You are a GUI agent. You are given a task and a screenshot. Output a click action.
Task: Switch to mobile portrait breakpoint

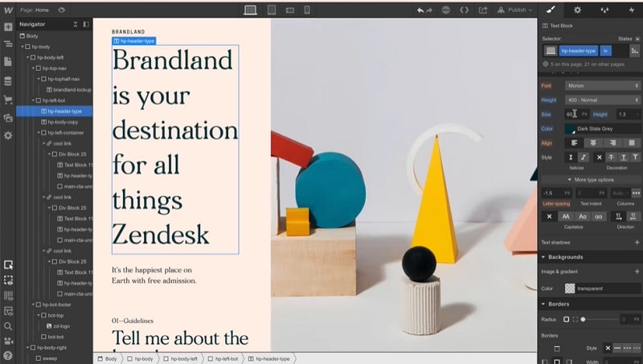coord(307,10)
